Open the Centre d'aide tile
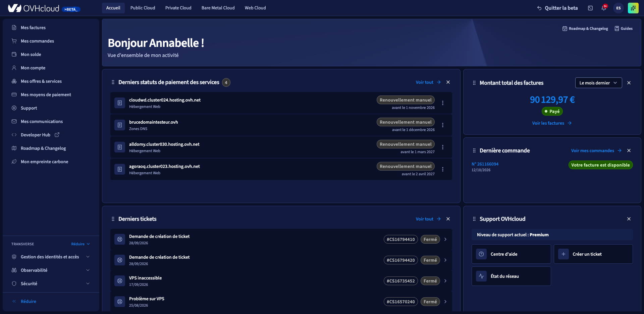 click(511, 254)
